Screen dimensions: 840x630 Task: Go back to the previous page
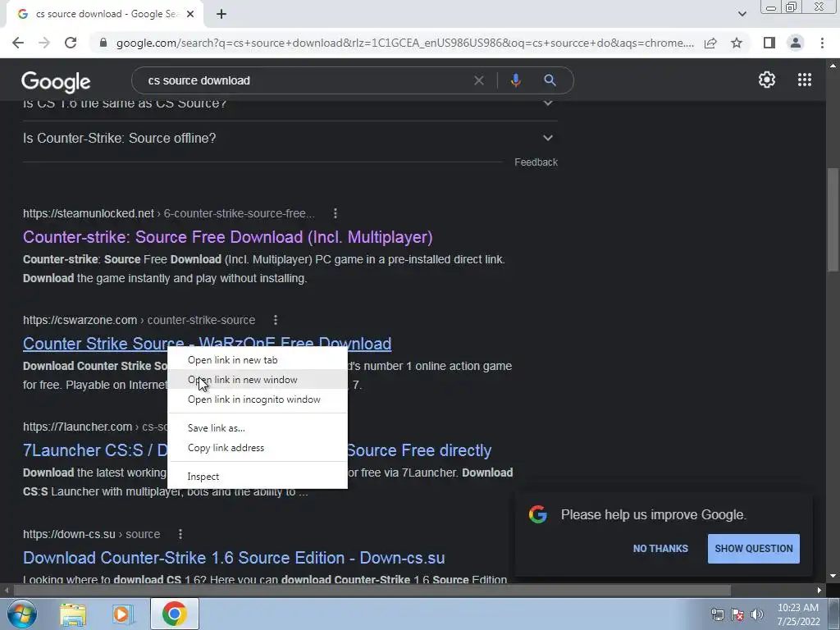pyautogui.click(x=18, y=43)
